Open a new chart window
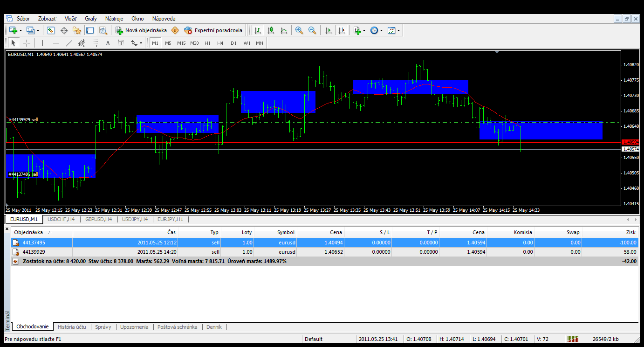This screenshot has width=644, height=347. tap(13, 30)
